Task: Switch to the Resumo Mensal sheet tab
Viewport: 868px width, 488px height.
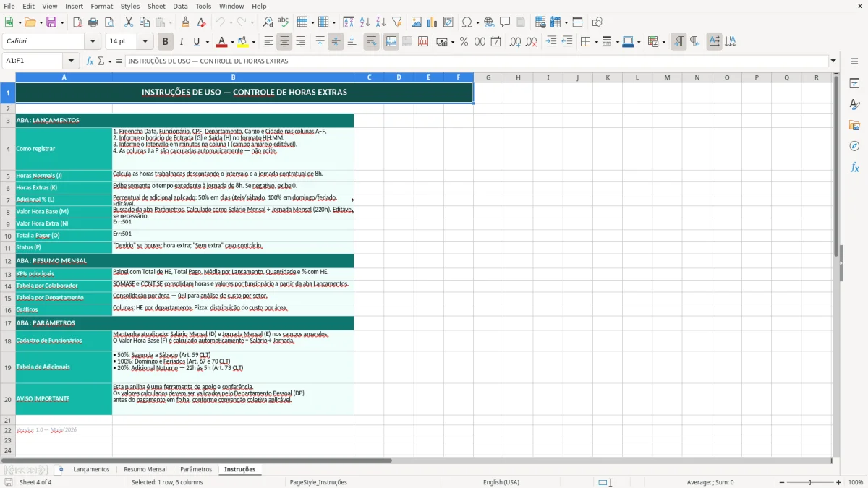Action: coord(145,470)
